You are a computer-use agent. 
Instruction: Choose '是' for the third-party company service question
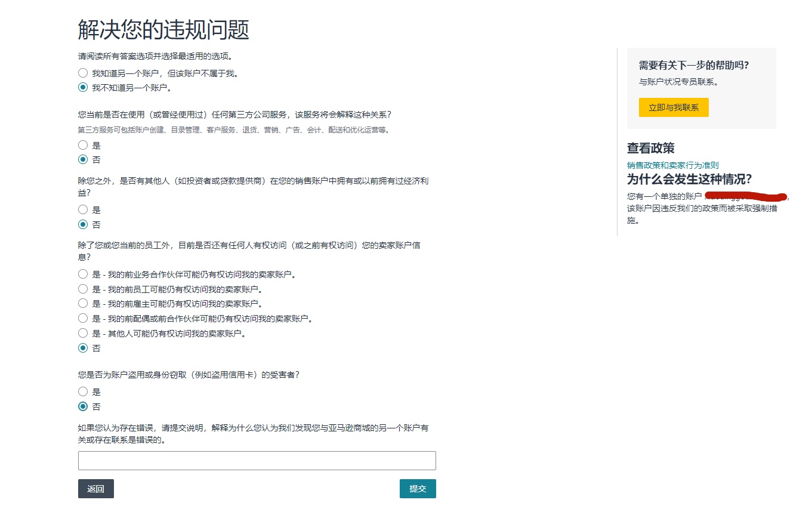click(x=83, y=145)
